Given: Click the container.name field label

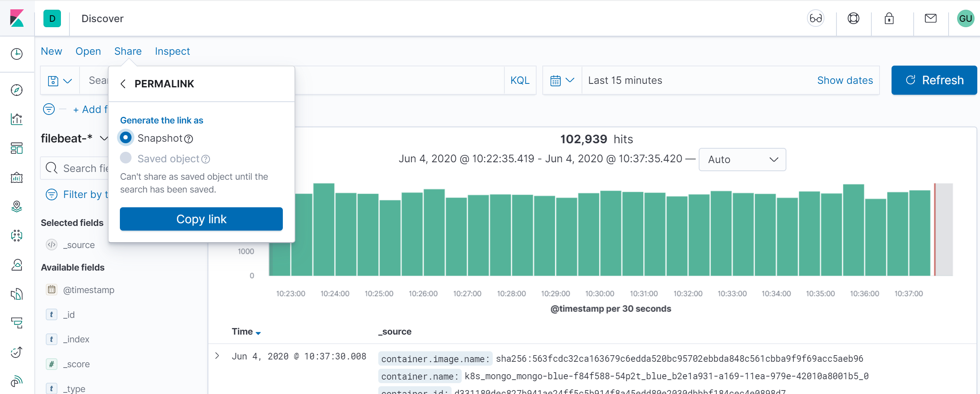Looking at the screenshot, I should pyautogui.click(x=420, y=376).
